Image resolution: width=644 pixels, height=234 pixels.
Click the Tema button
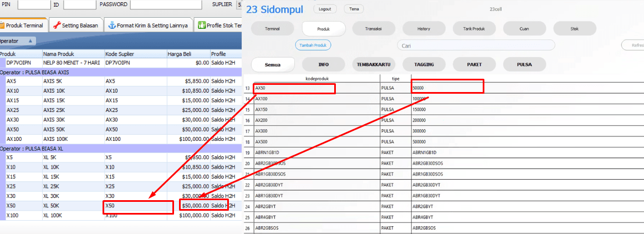point(354,9)
